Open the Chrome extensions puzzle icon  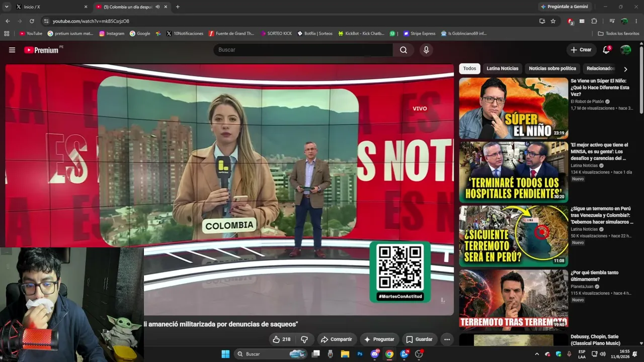point(594,21)
